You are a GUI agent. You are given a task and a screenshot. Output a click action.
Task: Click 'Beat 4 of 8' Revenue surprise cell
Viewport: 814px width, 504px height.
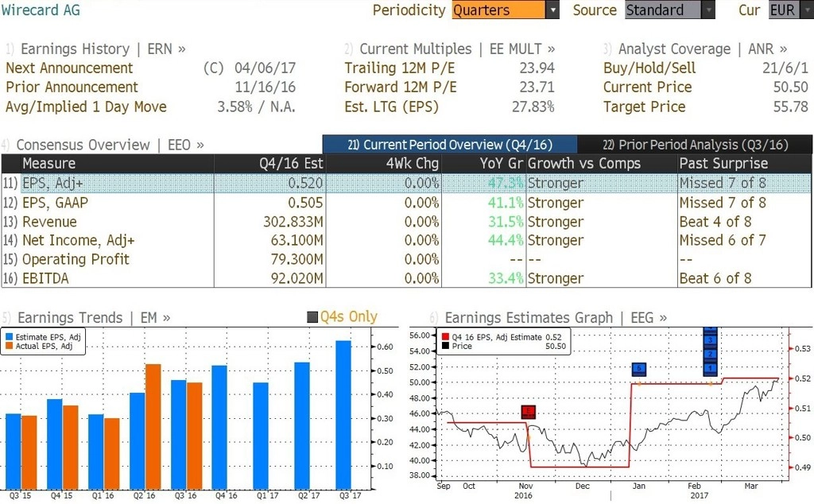coord(715,222)
